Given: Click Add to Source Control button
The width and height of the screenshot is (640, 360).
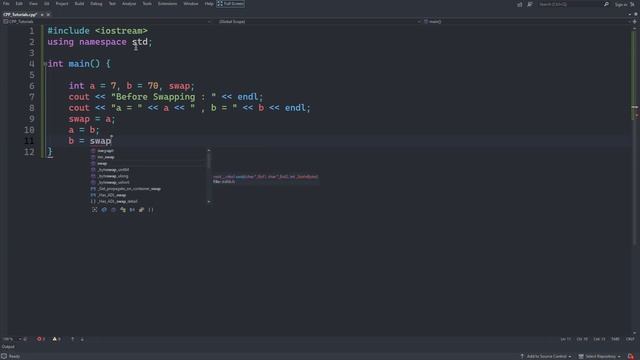Looking at the screenshot, I should point(546,356).
